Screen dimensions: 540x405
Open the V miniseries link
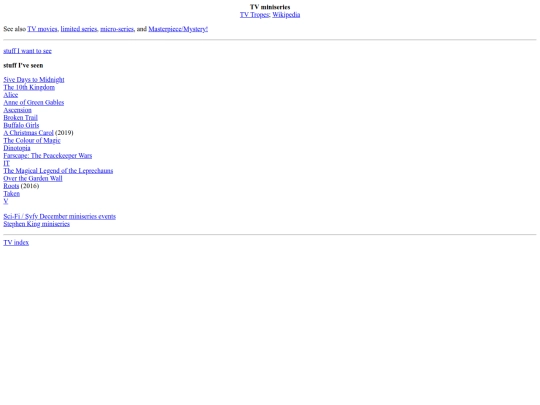pos(6,201)
